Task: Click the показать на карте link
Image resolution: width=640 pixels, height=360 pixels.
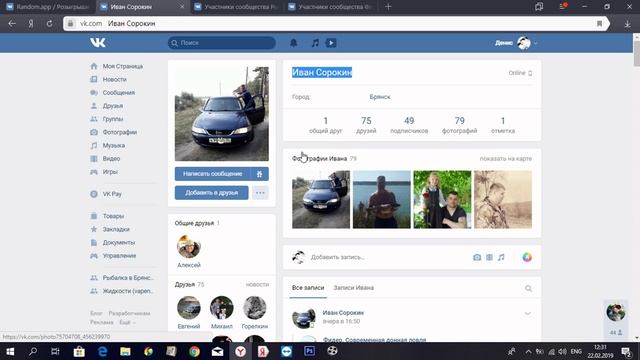Action: tap(506, 158)
